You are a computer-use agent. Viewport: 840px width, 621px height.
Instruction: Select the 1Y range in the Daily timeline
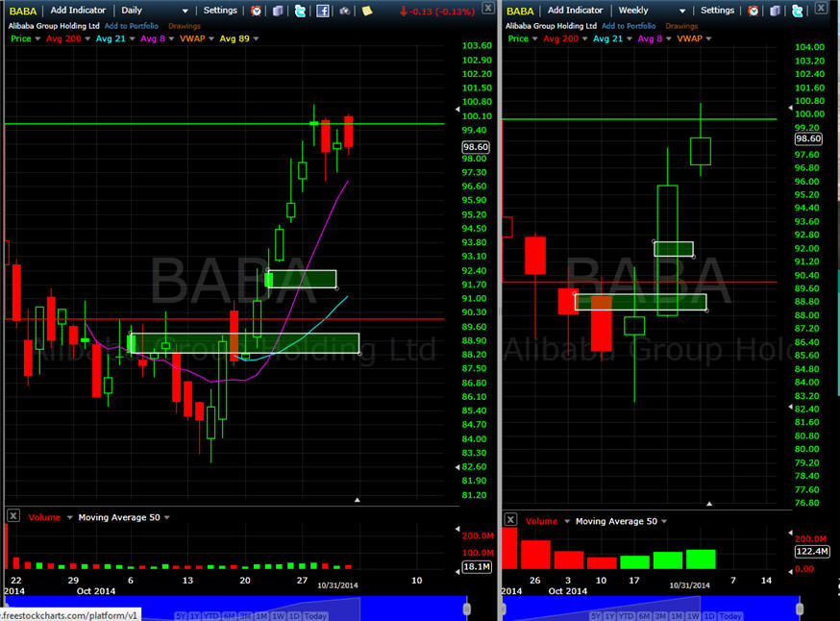(195, 616)
